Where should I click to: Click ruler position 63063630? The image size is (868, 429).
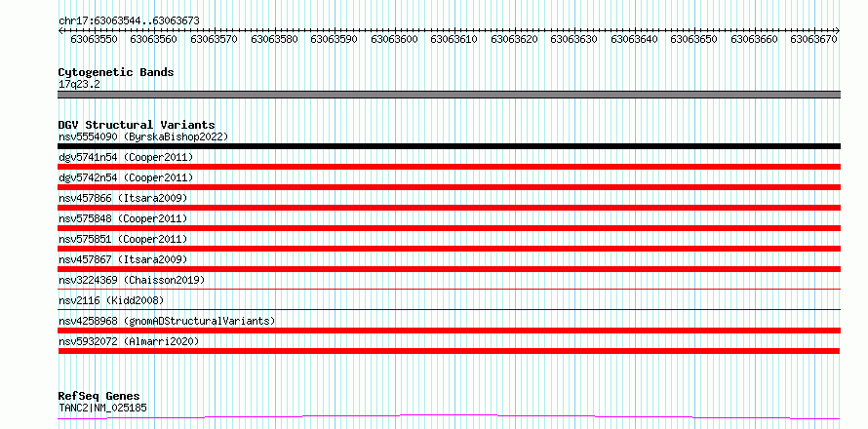574,39
